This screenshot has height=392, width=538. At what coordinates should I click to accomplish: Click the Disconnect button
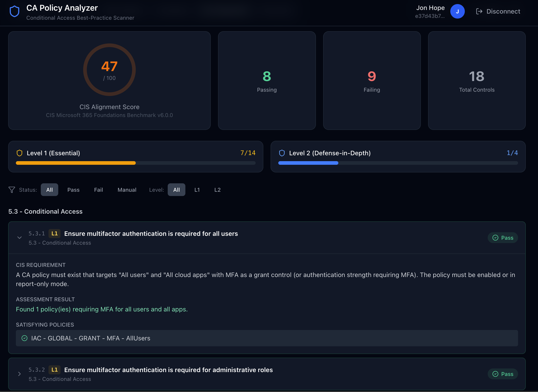(498, 11)
